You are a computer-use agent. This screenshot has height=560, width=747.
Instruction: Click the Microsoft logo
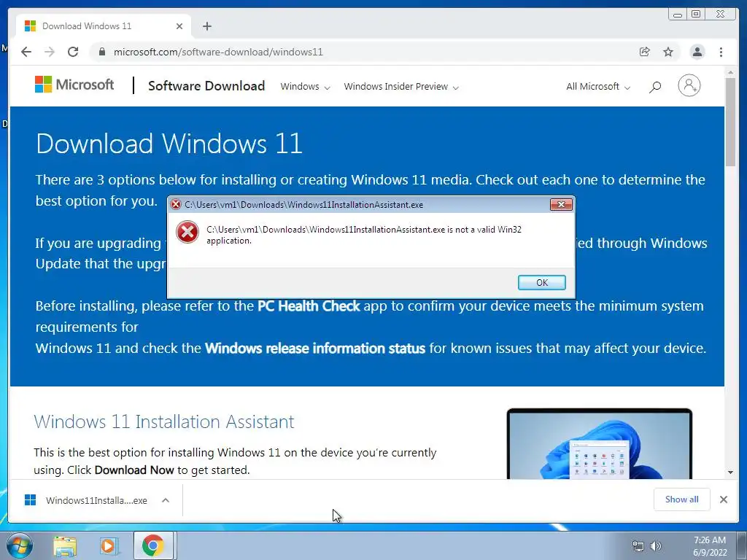(x=74, y=85)
